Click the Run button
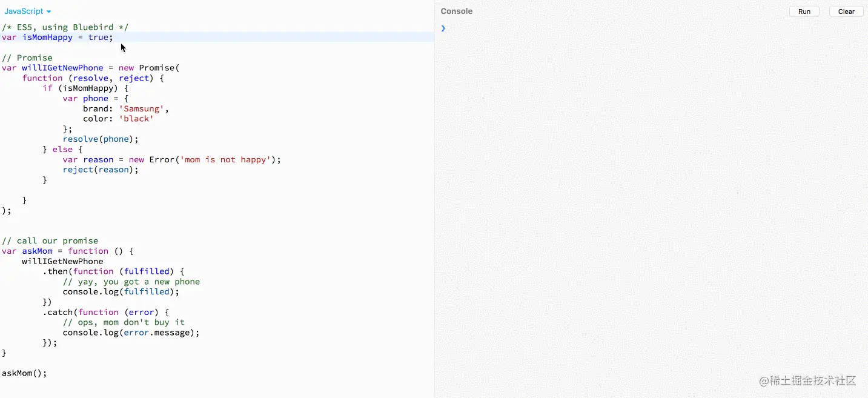The height and width of the screenshot is (398, 868). (x=804, y=12)
